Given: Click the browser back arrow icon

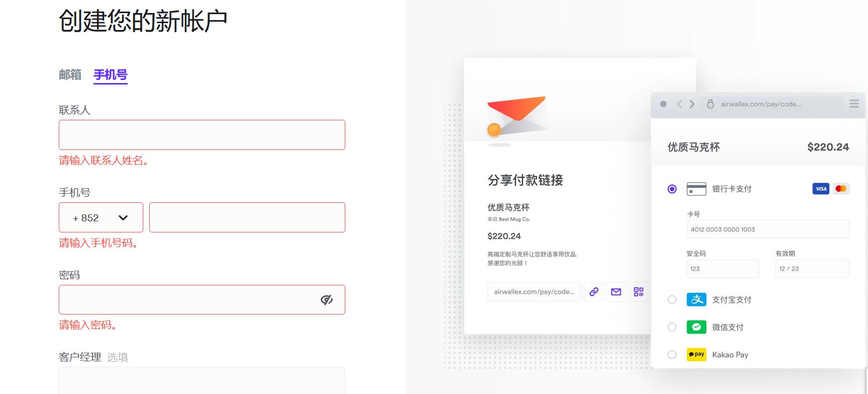Looking at the screenshot, I should point(679,104).
